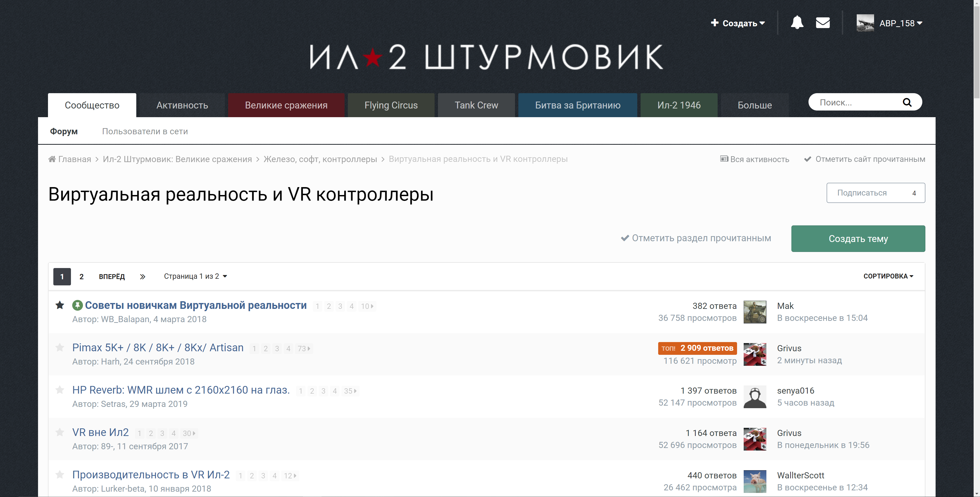The height and width of the screenshot is (497, 980).
Task: Click Отметить раздел прочитанным link
Action: [x=696, y=238]
